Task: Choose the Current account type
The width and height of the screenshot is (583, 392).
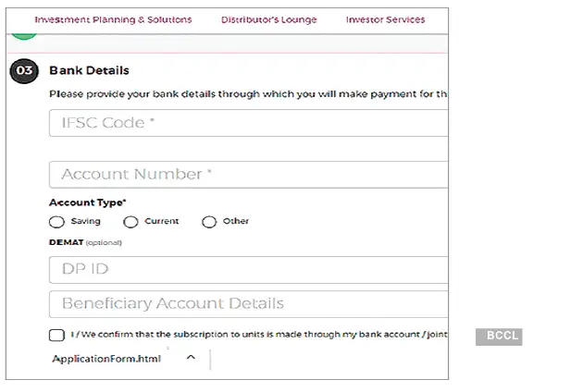Action: pos(130,222)
